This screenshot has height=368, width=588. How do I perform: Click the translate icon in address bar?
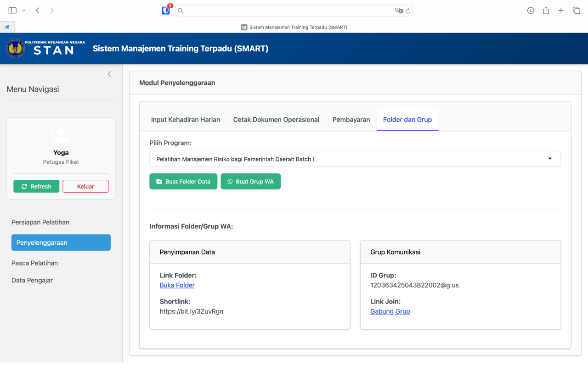click(399, 11)
